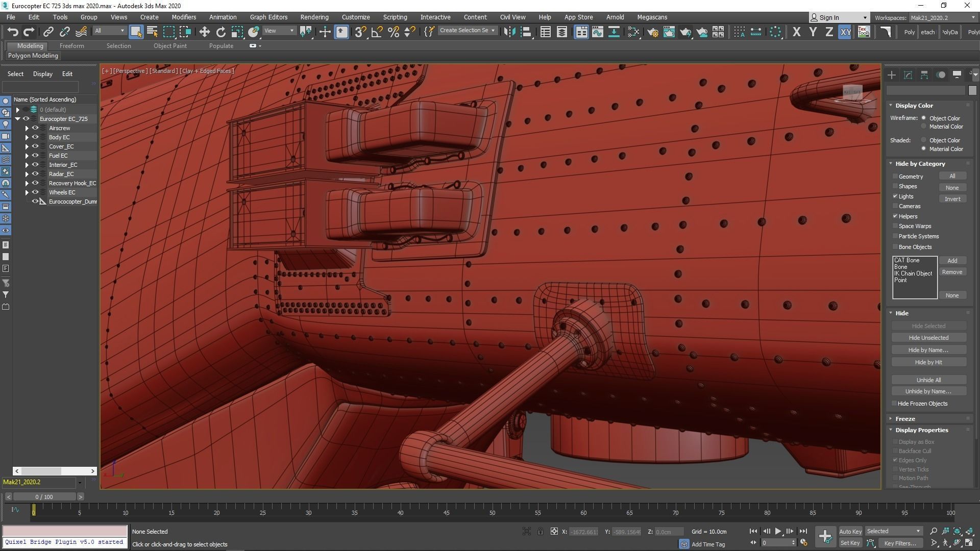
Task: Enable the Geometry hide checkbox
Action: pos(895,177)
